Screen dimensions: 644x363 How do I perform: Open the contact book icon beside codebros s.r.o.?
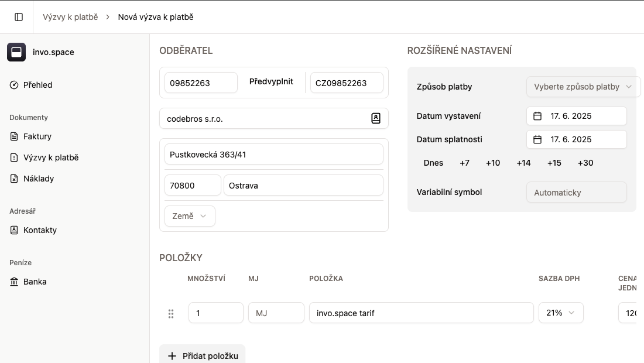(x=376, y=118)
